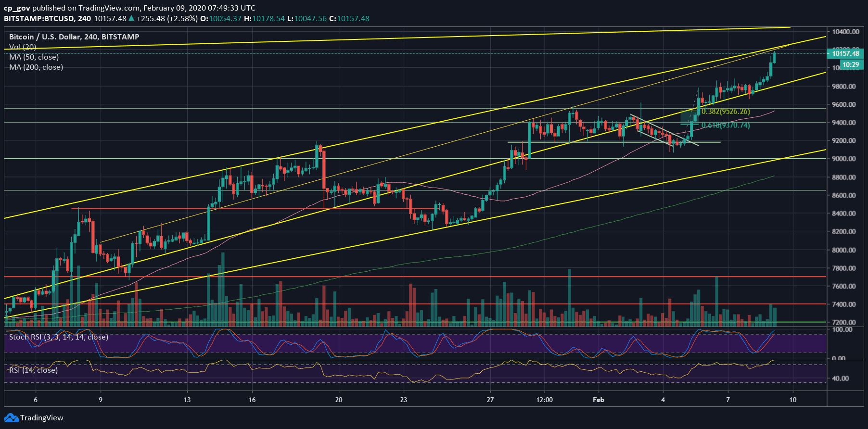Viewport: 868px width, 429px height.
Task: Click the TradingView text at bottom left
Action: tap(41, 417)
